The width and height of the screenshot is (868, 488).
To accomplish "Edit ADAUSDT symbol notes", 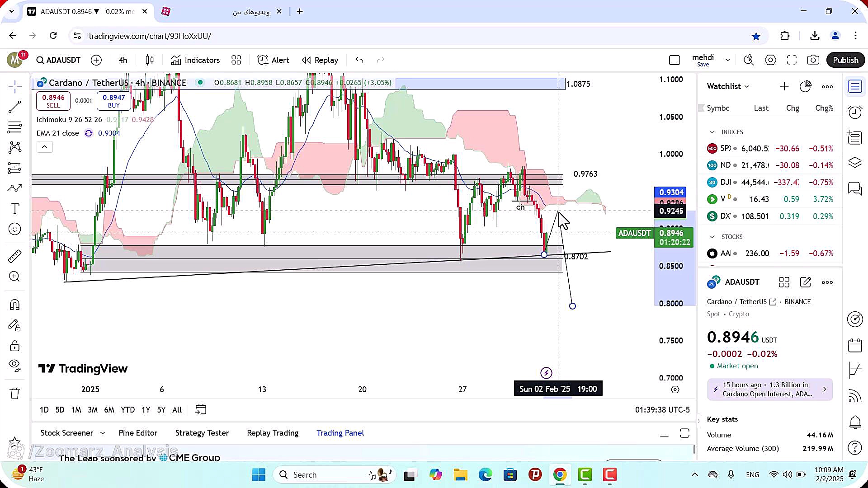I will pos(806,282).
